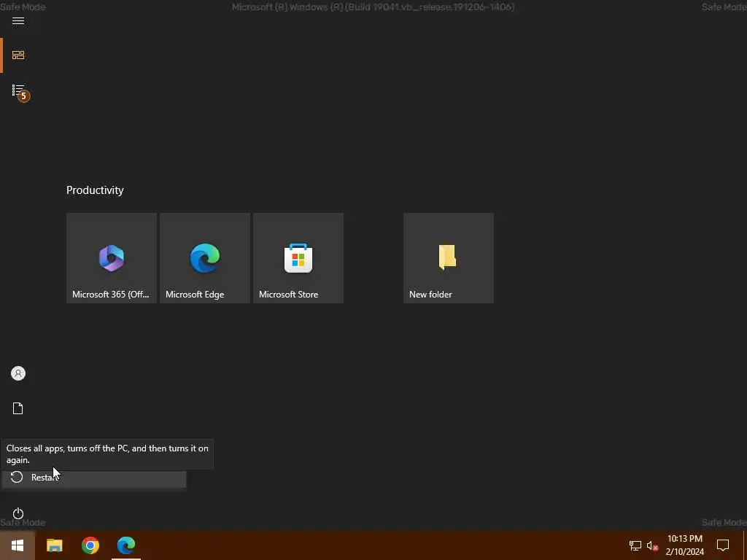The image size is (747, 560).
Task: Click the Productivity group header
Action: 95,190
